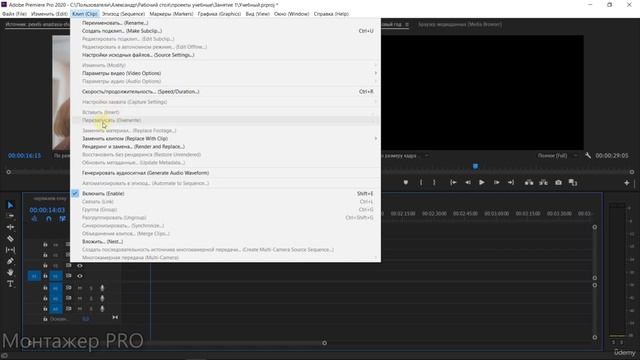Viewport: 640px width, 360px height.
Task: Lock the V1 video track
Action: (x=45, y=276)
